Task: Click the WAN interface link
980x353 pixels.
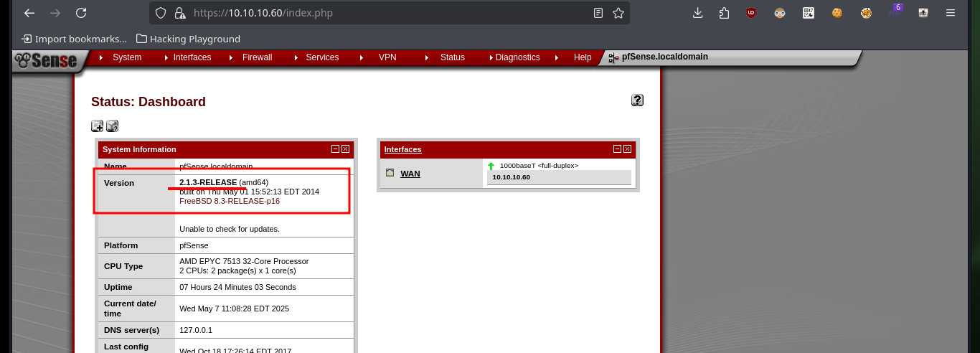Action: (x=410, y=174)
